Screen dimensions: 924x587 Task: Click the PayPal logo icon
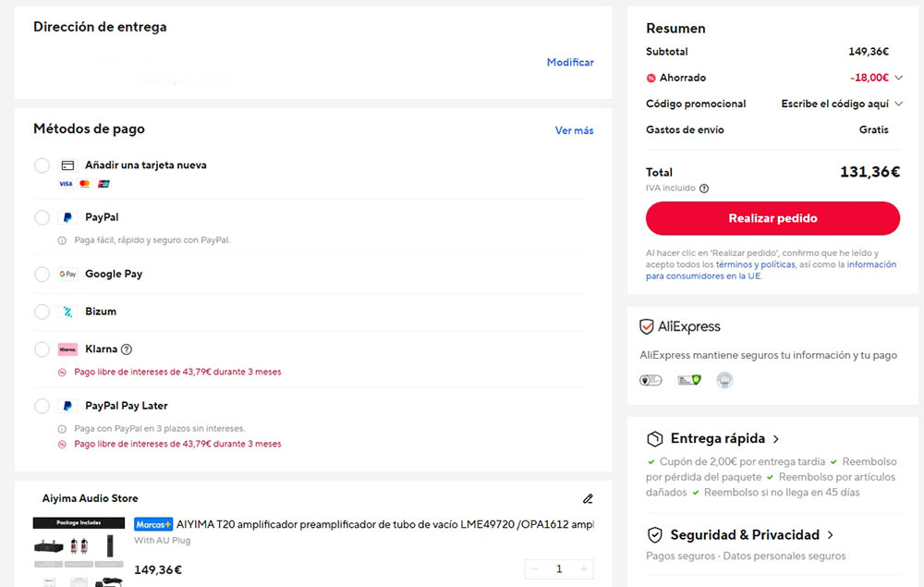coord(67,217)
